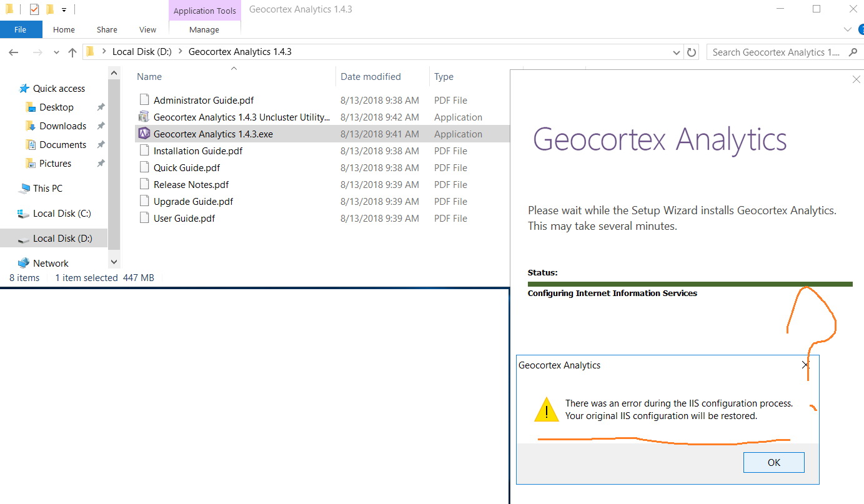This screenshot has width=864, height=504.
Task: Expand the chevron before Local Disk (D:) in address bar
Action: coord(102,52)
